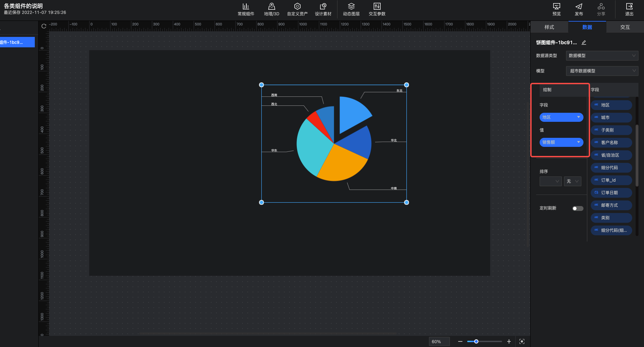
Task: Click the 最近保存 timestamp text
Action: [x=35, y=13]
